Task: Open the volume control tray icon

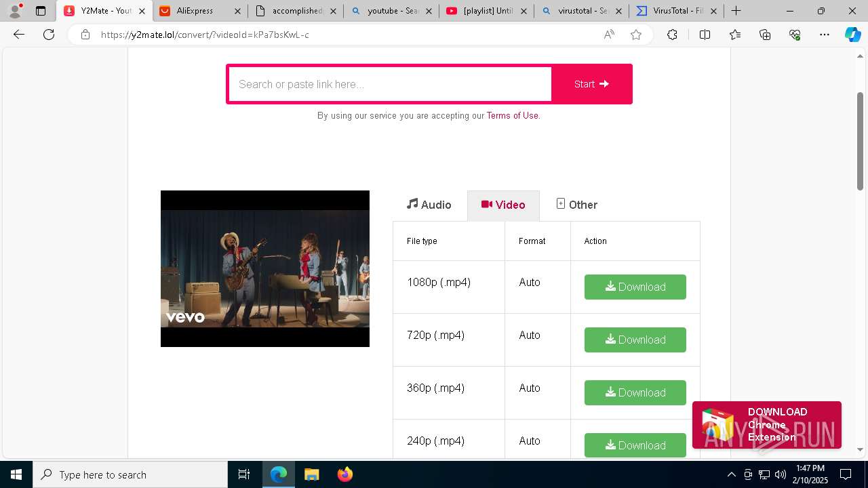Action: pos(781,474)
